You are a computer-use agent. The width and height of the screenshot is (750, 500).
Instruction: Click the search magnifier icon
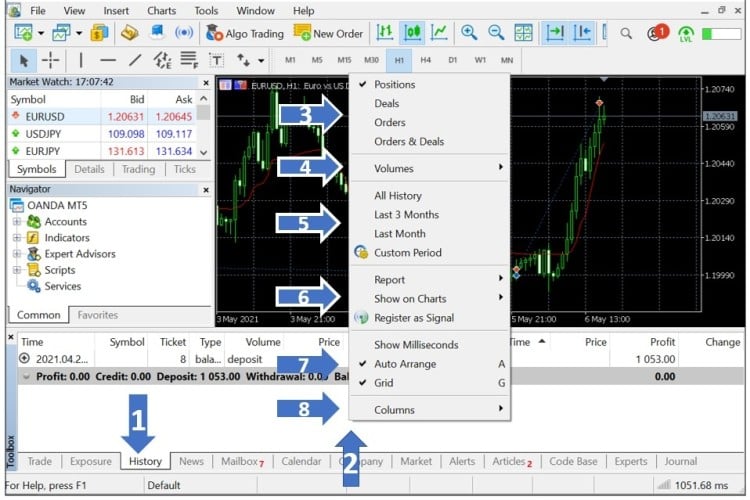point(626,33)
